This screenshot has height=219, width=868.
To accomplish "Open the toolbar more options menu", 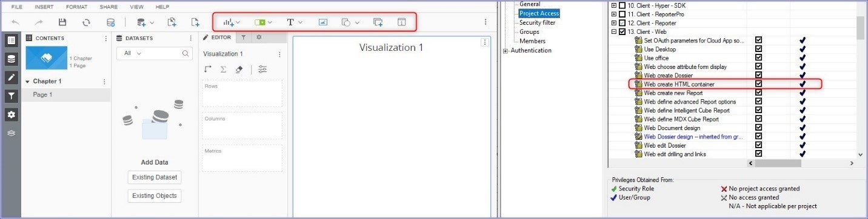I will (485, 22).
